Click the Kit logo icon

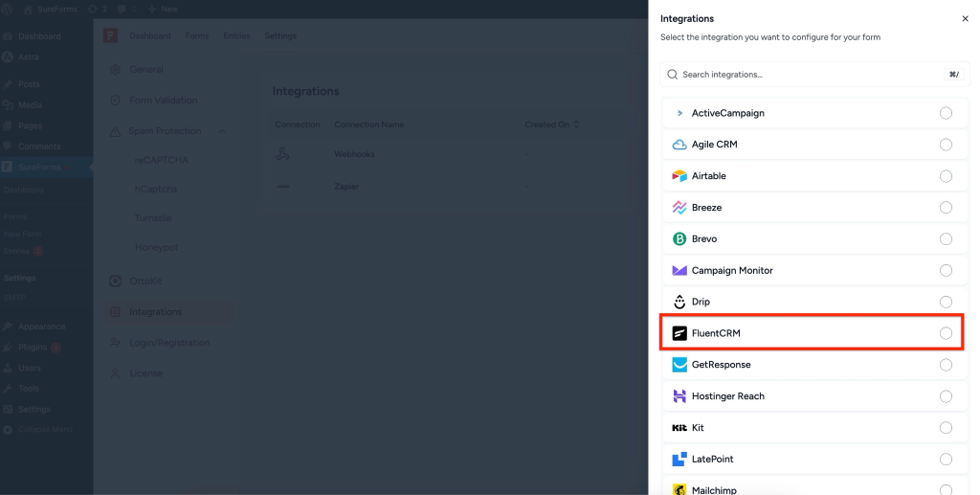click(x=679, y=428)
